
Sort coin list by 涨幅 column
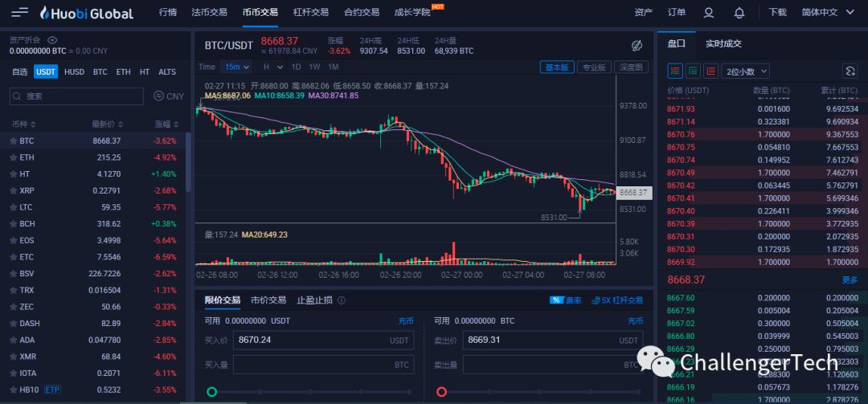pyautogui.click(x=166, y=124)
